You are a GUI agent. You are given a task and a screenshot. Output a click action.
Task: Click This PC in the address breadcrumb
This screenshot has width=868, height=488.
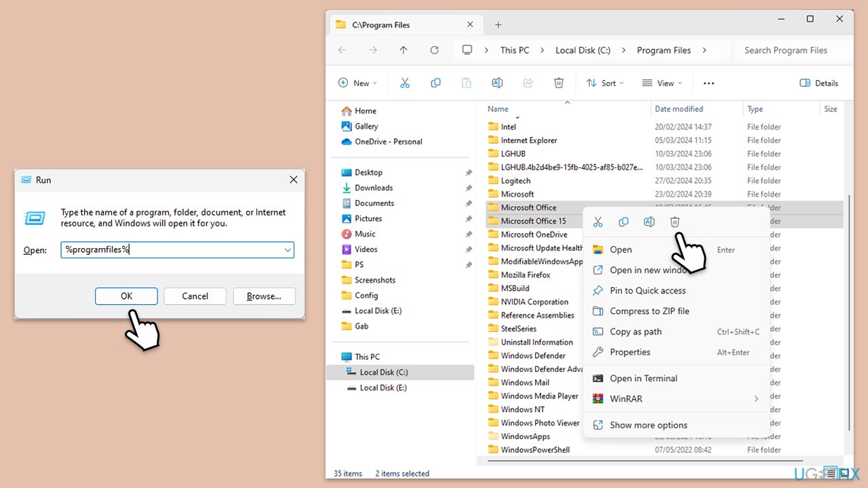(x=515, y=50)
